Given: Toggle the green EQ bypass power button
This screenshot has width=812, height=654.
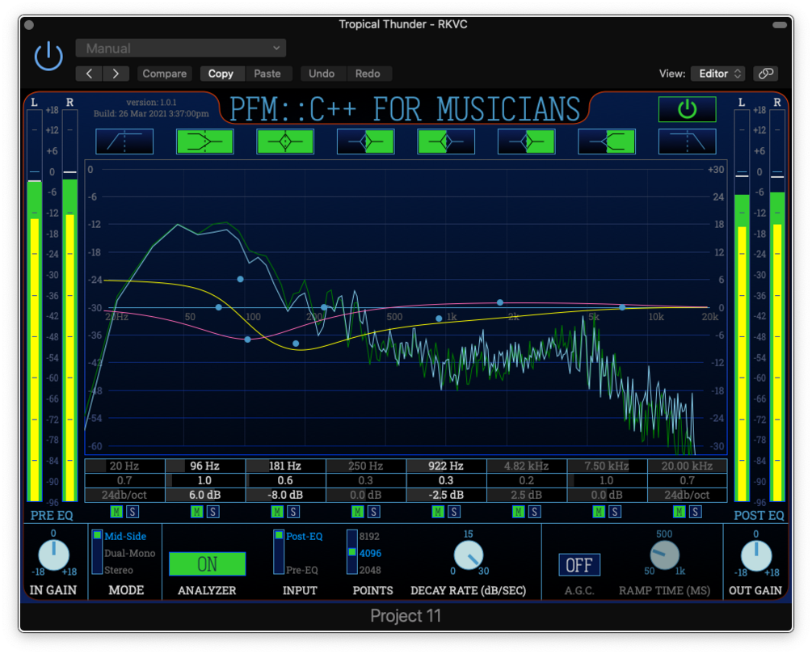Looking at the screenshot, I should click(x=688, y=109).
